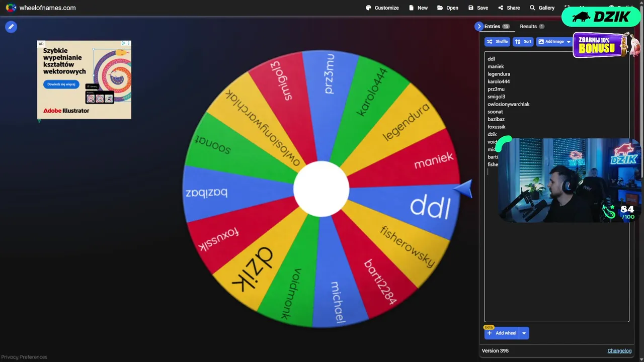The image size is (644, 362).
Task: Expand the Add wheel dropdown arrow
Action: pos(524,333)
